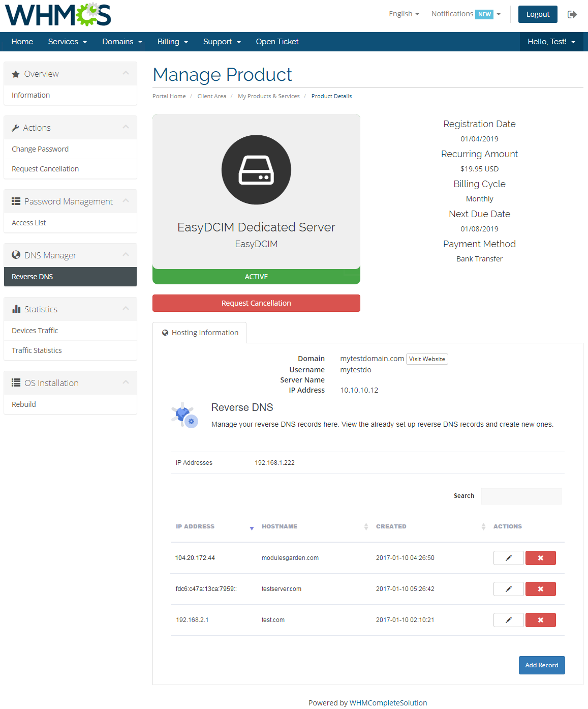
Task: Click the wrench icon beside Actions
Action: click(16, 127)
